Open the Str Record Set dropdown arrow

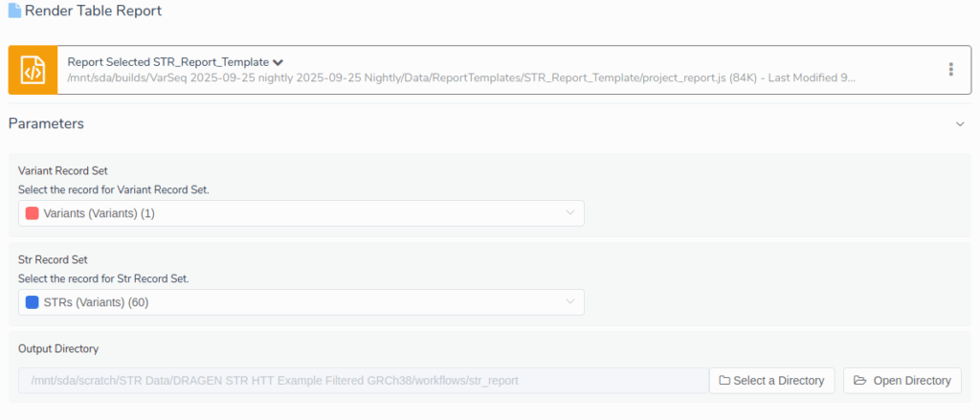570,302
